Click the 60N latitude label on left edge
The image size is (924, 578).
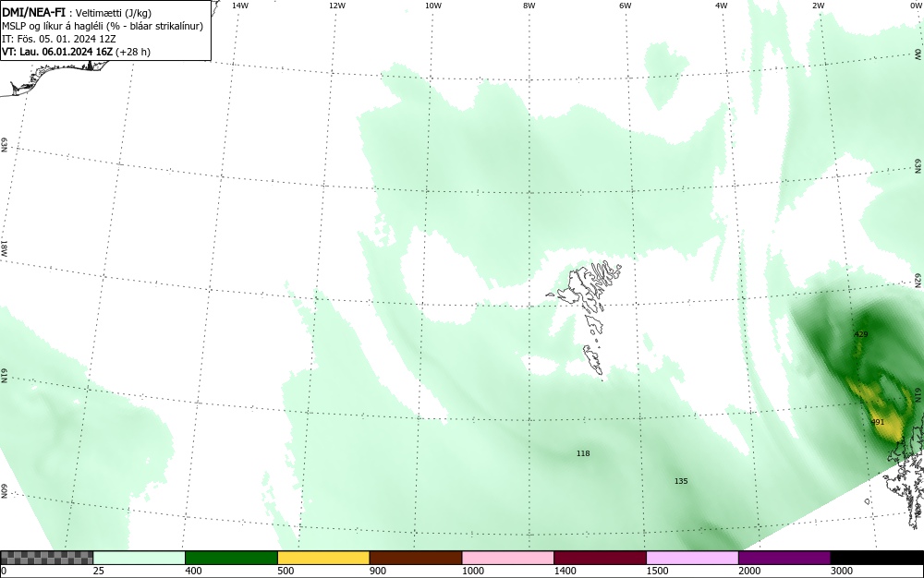4,491
